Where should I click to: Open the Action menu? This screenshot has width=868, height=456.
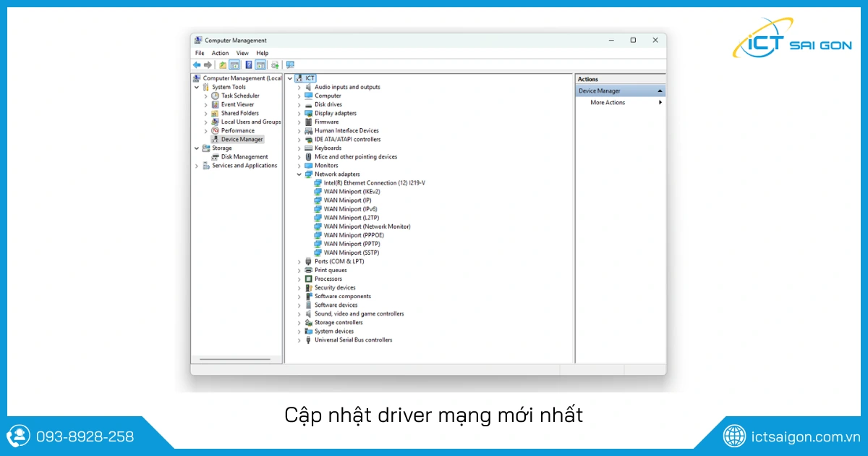(220, 53)
